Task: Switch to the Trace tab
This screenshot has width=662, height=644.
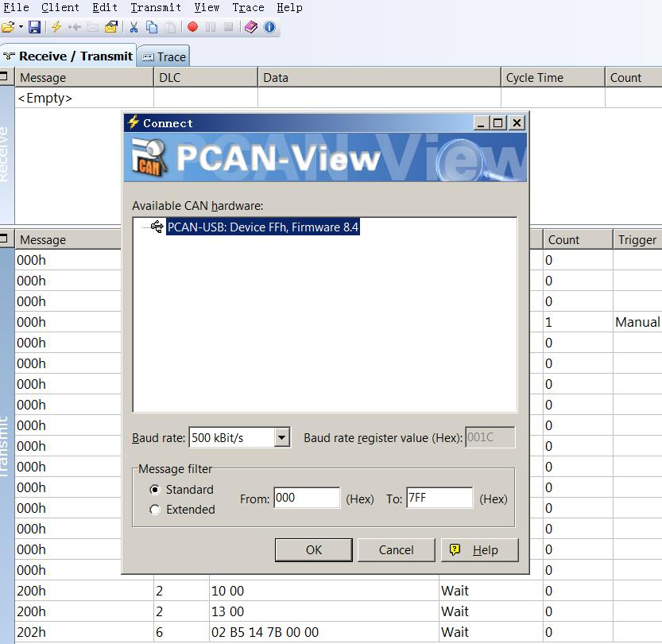Action: [164, 56]
